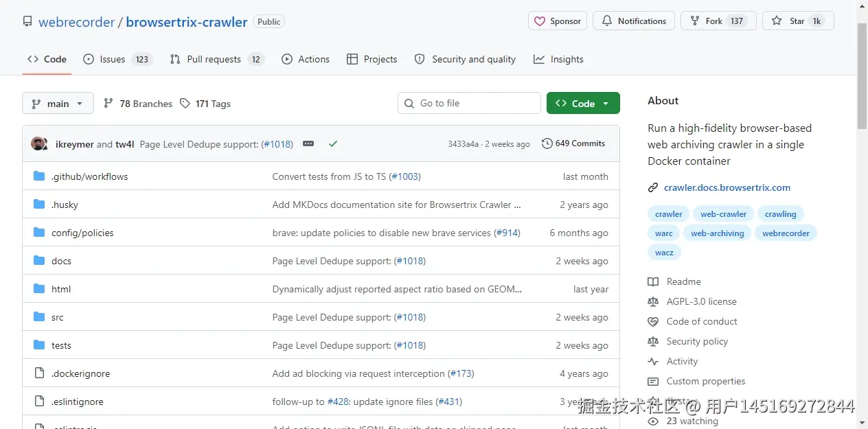
Task: Click the .eslintignore file icon
Action: [x=39, y=402]
